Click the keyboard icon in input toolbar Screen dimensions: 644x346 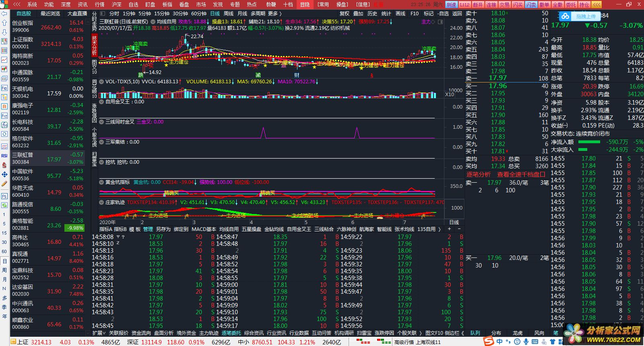point(535,342)
